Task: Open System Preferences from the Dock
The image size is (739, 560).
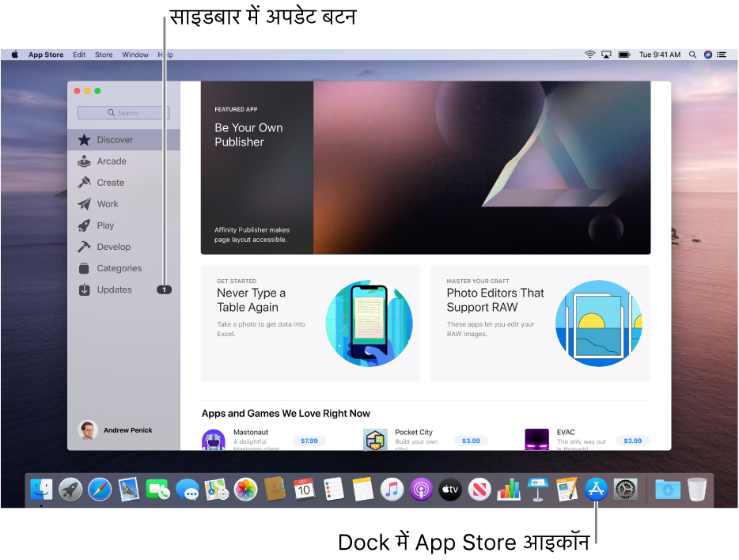Action: 625,490
